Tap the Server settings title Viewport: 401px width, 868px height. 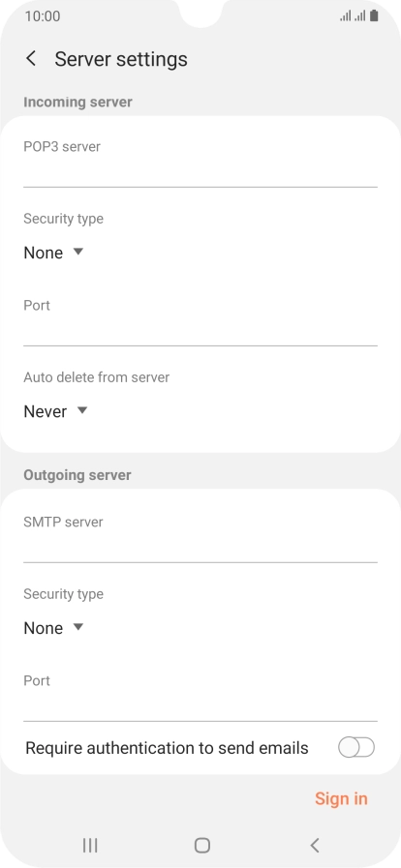coord(121,59)
